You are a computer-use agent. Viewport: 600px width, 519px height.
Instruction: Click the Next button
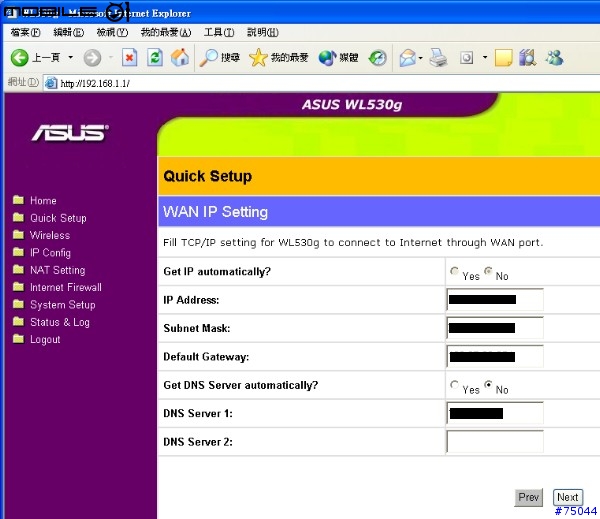[x=568, y=498]
